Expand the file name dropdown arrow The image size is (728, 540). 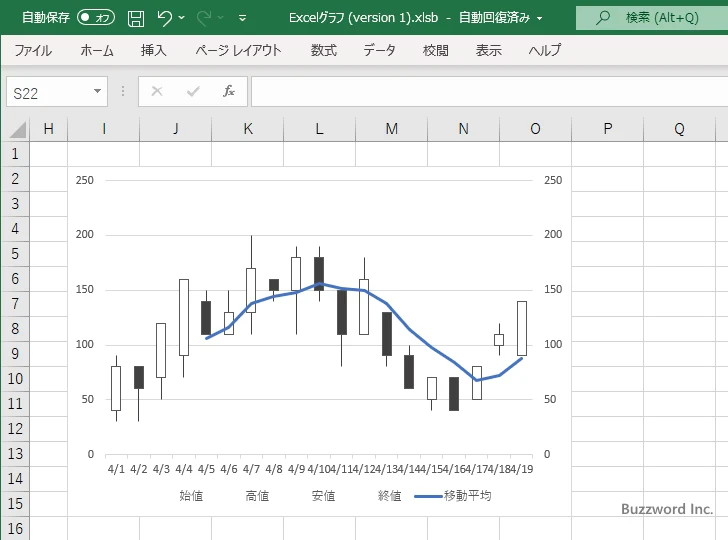[x=540, y=19]
